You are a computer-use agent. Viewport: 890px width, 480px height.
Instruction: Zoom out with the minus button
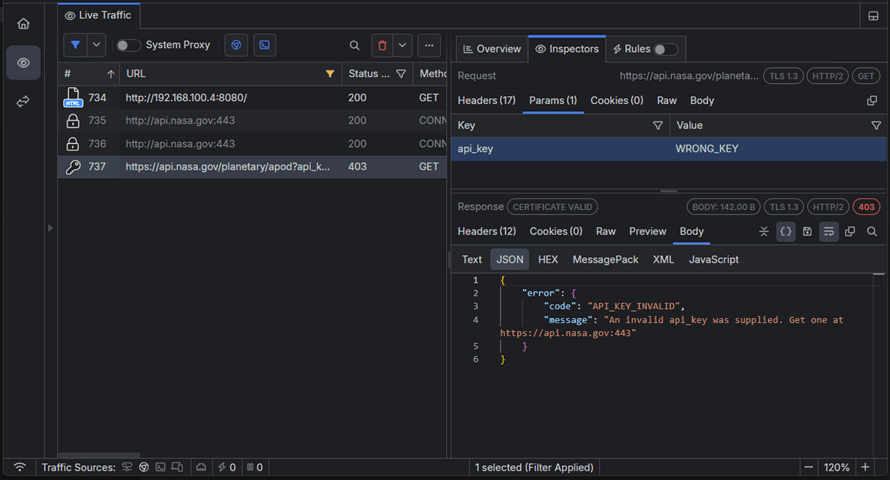809,468
